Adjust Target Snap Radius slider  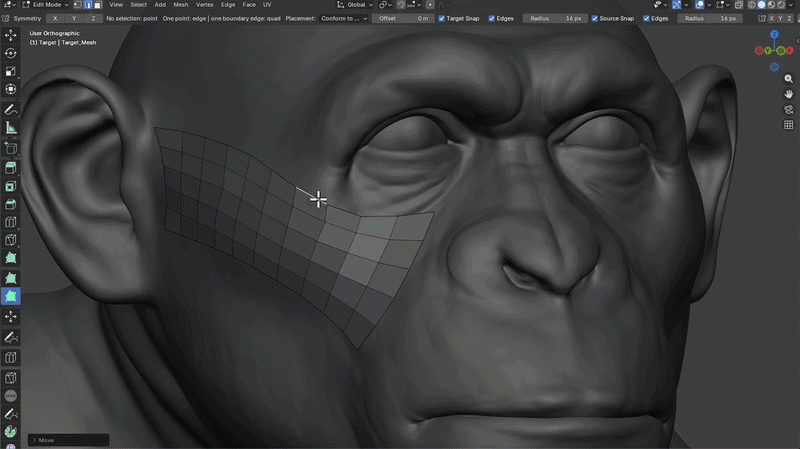coord(556,18)
